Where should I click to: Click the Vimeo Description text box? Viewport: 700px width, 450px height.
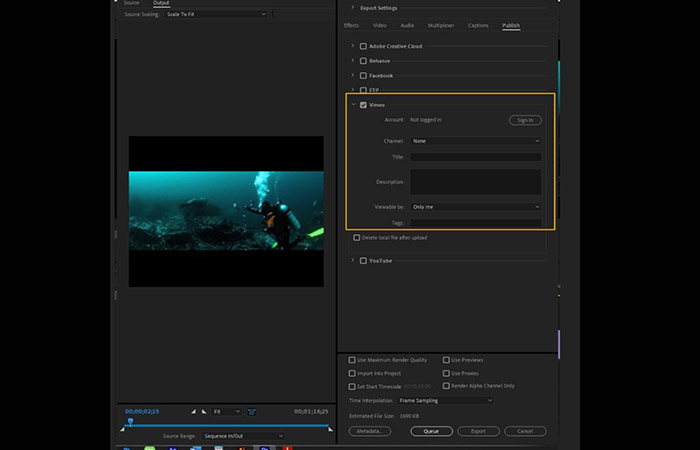(476, 182)
